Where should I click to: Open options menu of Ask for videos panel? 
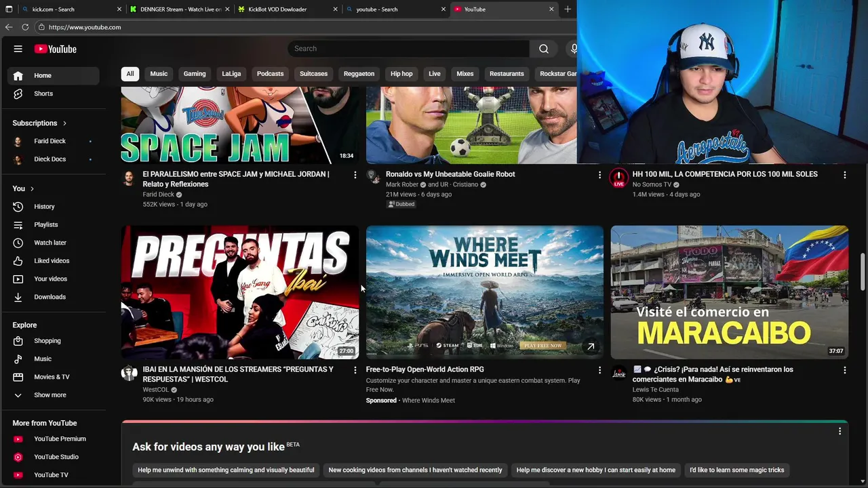pos(840,432)
